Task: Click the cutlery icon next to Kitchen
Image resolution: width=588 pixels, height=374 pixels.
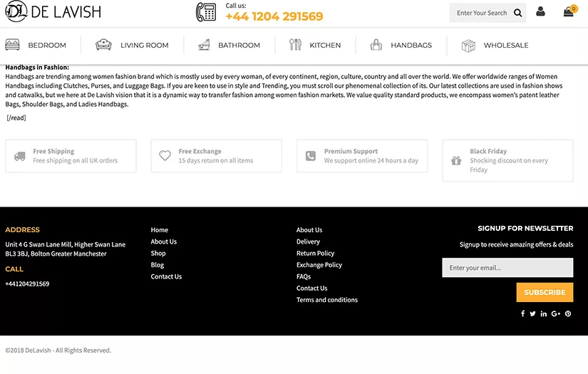Action: pyautogui.click(x=295, y=45)
